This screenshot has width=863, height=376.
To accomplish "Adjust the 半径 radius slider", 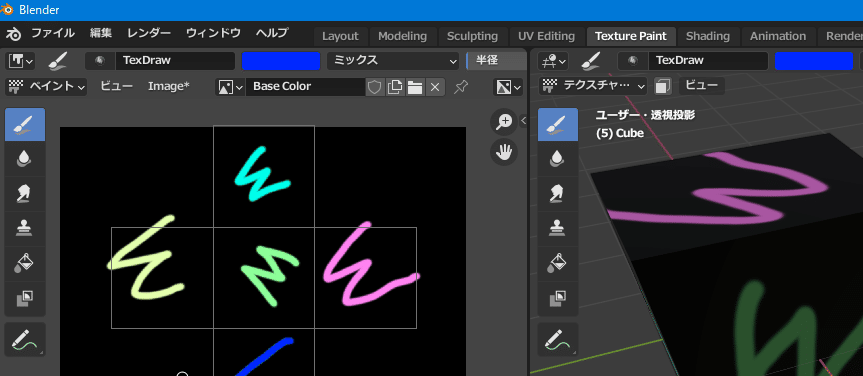I will pyautogui.click(x=495, y=61).
